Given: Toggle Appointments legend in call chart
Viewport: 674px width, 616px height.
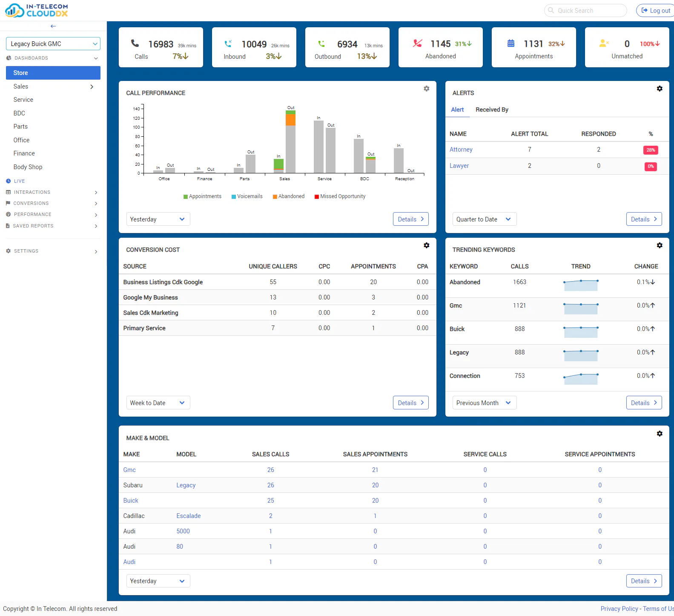Looking at the screenshot, I should (202, 196).
